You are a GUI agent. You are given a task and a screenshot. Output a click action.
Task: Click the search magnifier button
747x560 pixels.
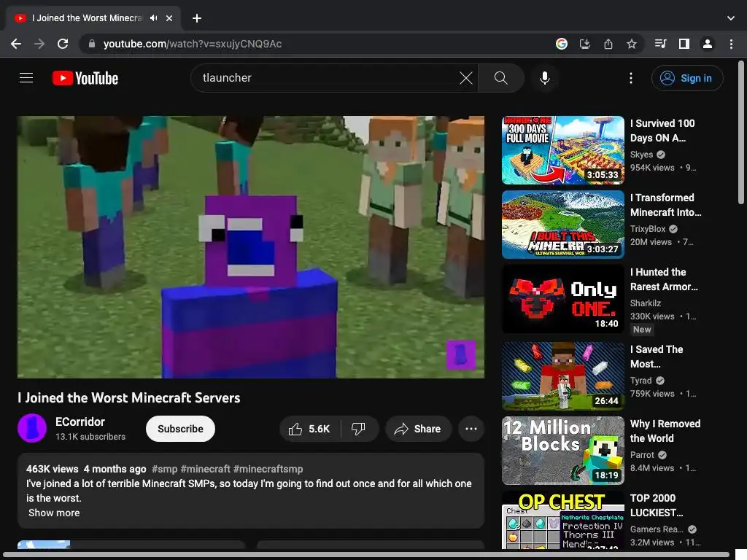coord(500,78)
